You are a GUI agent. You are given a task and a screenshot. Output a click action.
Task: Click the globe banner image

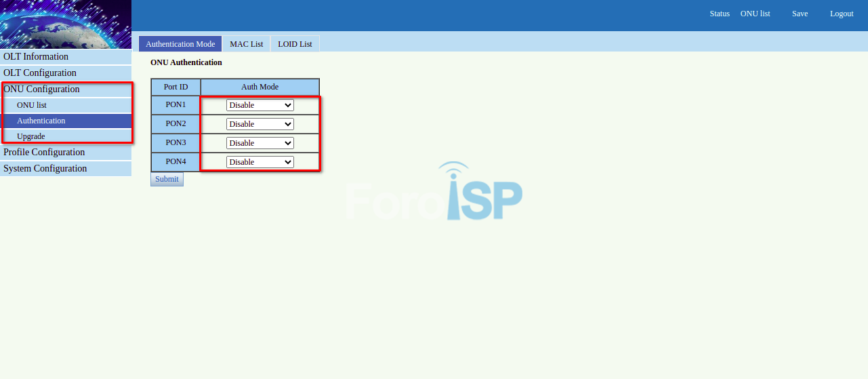tap(66, 24)
